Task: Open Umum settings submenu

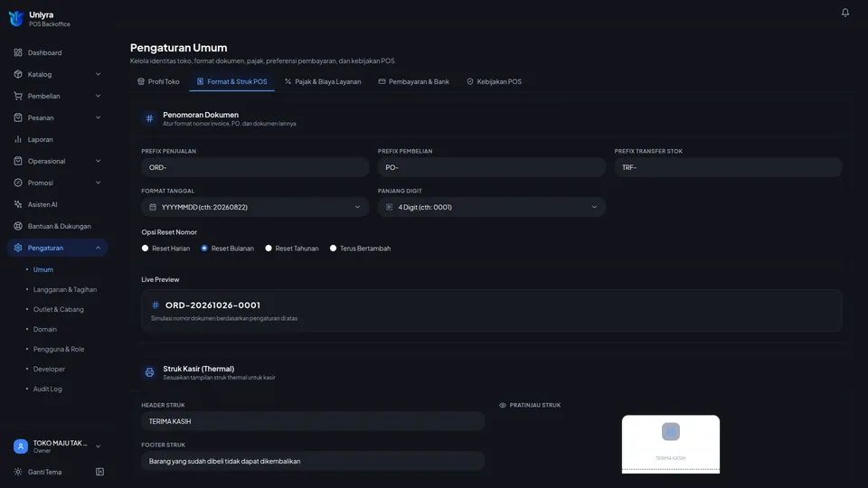Action: (x=43, y=269)
